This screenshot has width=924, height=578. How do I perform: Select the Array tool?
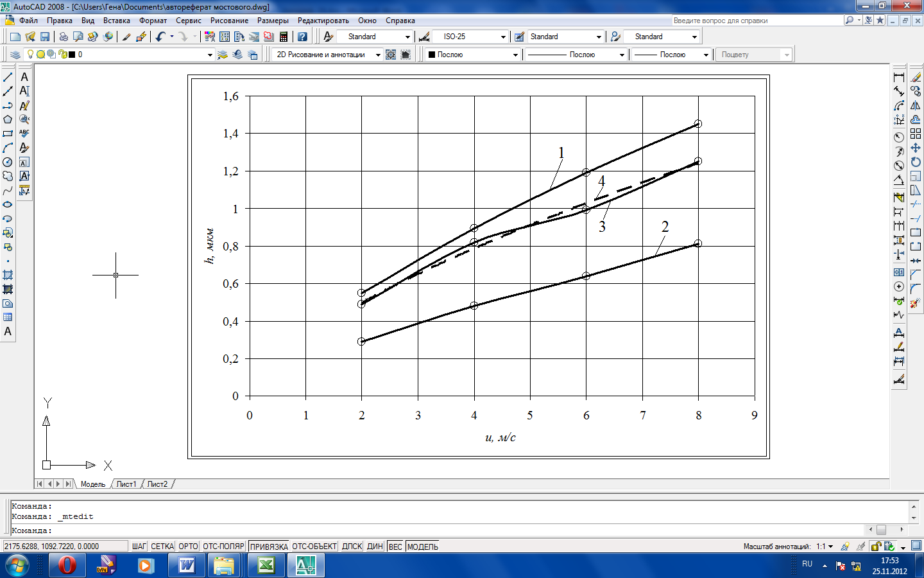[916, 134]
